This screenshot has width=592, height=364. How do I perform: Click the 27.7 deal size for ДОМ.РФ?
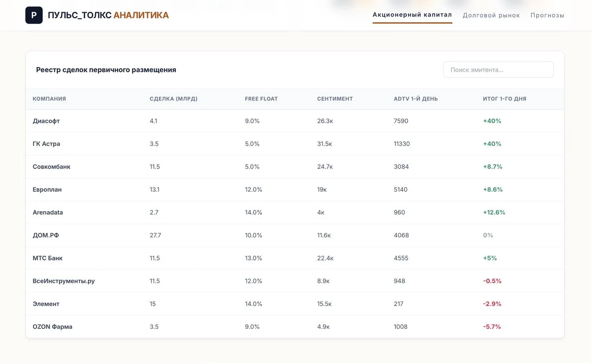coord(155,235)
